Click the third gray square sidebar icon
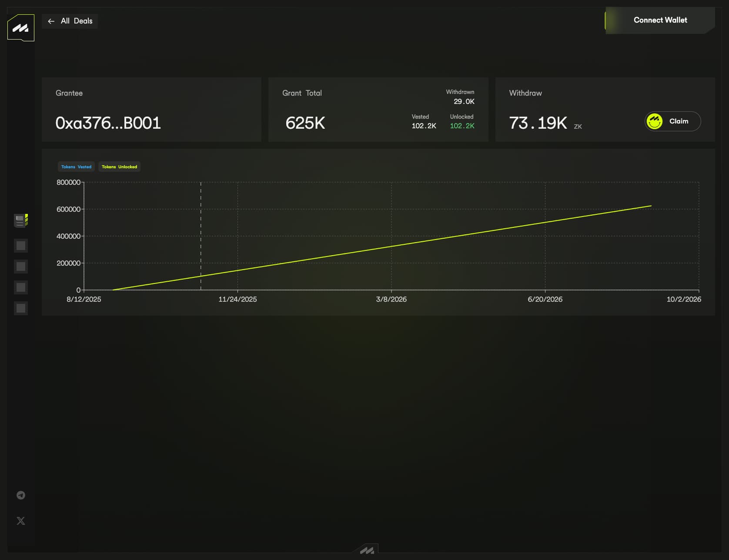This screenshot has width=729, height=560. [20, 287]
